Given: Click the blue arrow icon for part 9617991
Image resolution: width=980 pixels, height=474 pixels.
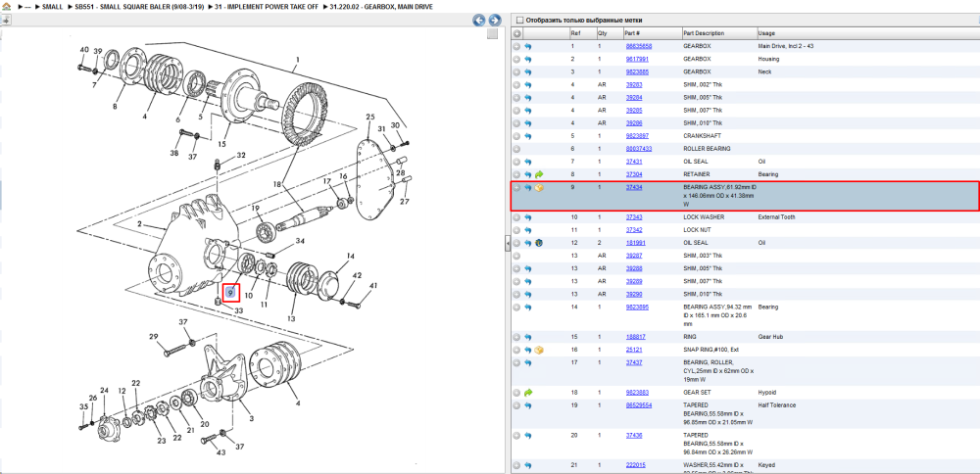Looking at the screenshot, I should point(528,59).
